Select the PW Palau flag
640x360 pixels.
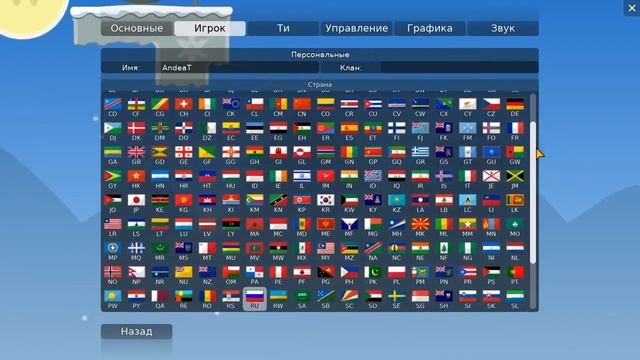click(x=113, y=296)
